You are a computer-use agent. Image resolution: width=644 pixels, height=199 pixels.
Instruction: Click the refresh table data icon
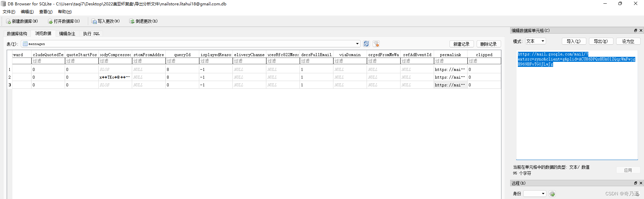366,44
